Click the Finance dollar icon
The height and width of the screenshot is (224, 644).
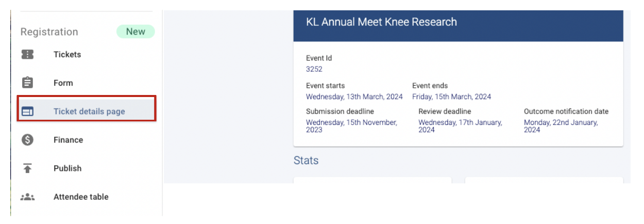click(27, 140)
